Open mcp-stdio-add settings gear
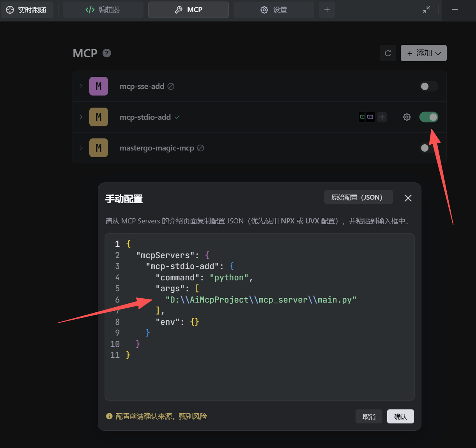This screenshot has height=448, width=476. (x=407, y=117)
